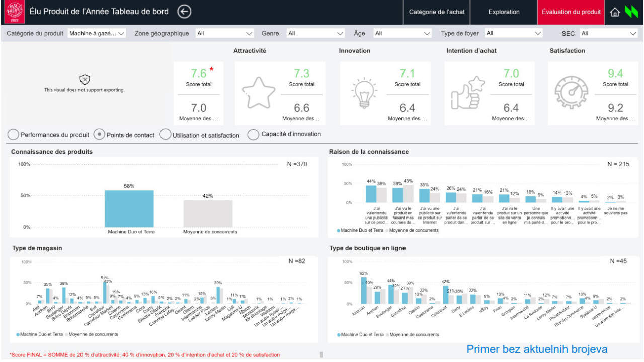This screenshot has height=362, width=644.
Task: Choose Capacité d'innovation radio option
Action: pos(254,135)
